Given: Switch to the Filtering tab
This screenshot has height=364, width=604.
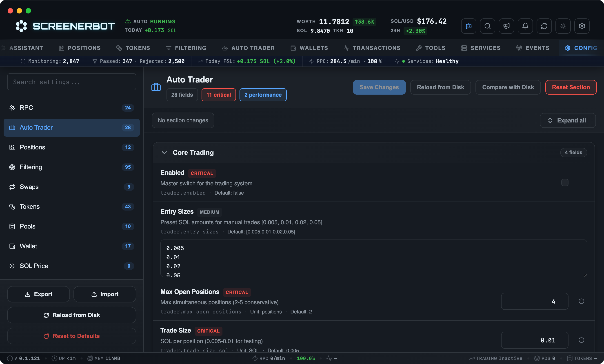Looking at the screenshot, I should pyautogui.click(x=186, y=48).
